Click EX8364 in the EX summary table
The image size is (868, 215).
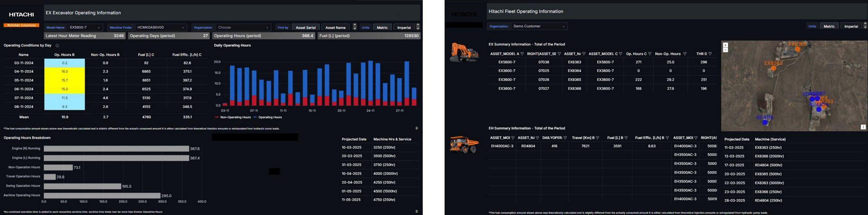point(574,71)
